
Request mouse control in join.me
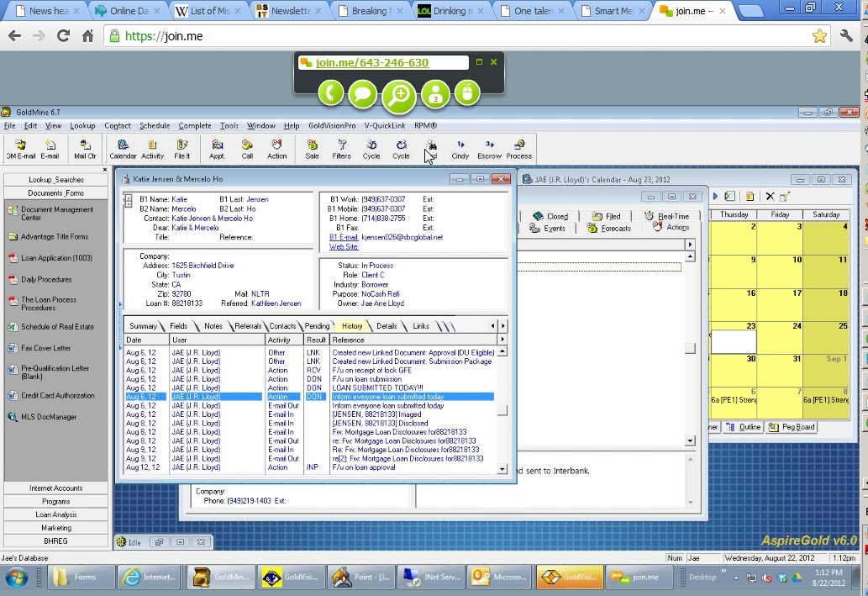point(467,93)
